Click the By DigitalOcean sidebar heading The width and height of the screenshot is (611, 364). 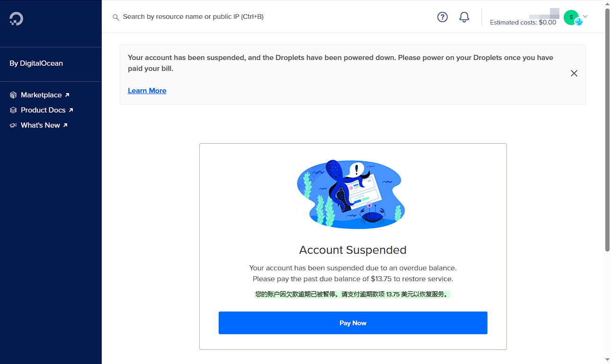click(36, 63)
